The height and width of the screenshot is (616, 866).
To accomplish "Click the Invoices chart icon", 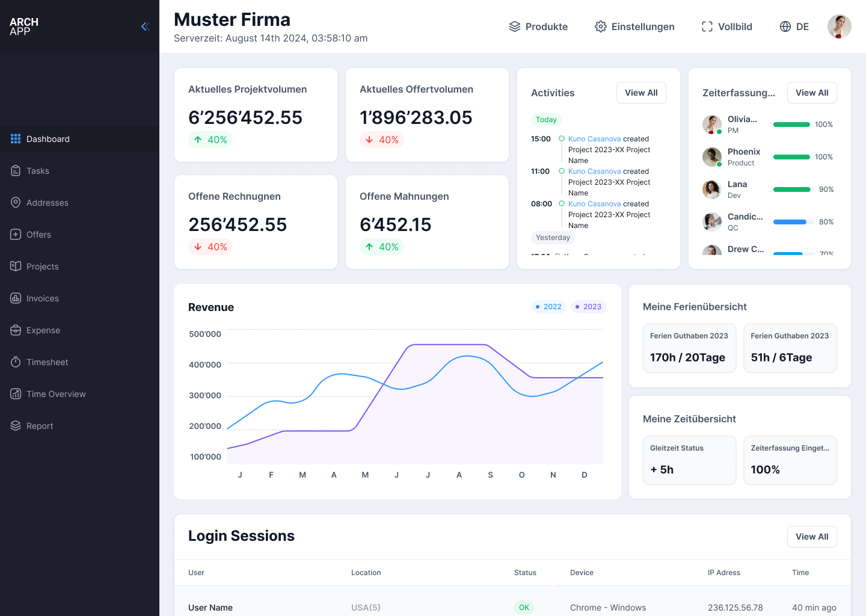I will click(16, 298).
